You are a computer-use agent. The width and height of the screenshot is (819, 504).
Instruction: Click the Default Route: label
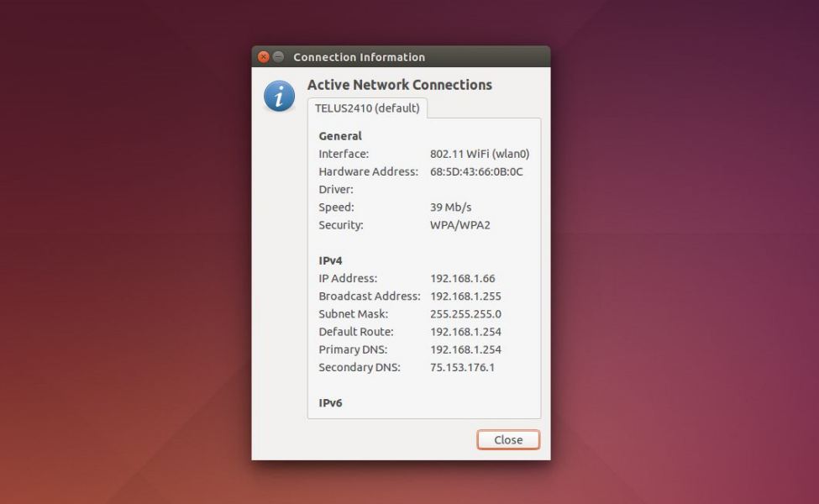[x=356, y=332]
